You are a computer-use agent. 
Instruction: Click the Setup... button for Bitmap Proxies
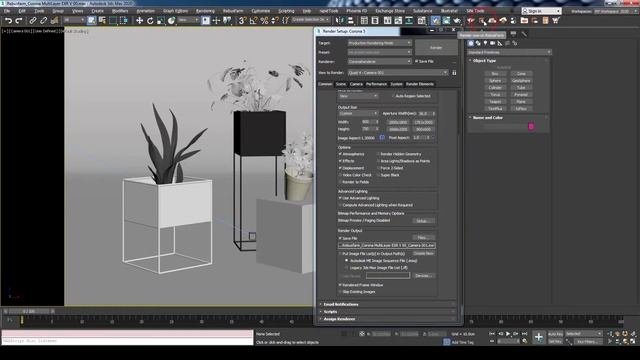[423, 221]
